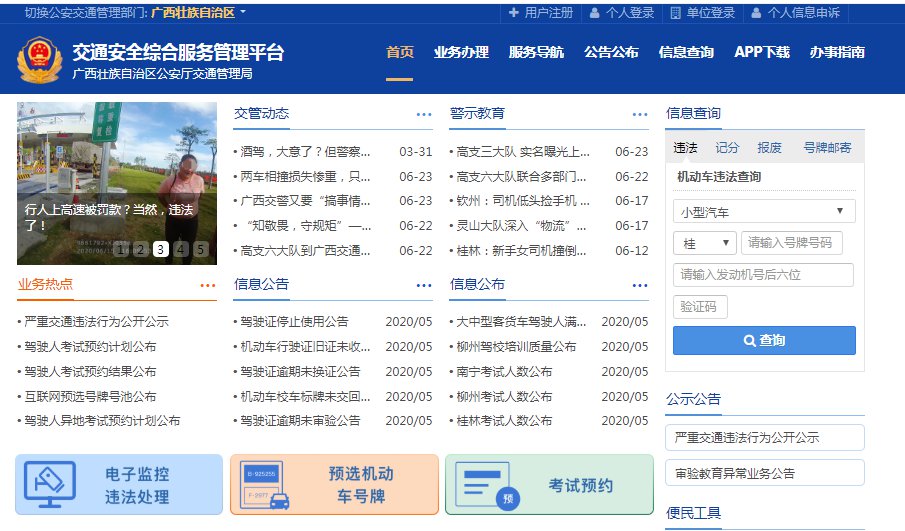Open more items for 交管动态
The width and height of the screenshot is (905, 531).
point(424,114)
